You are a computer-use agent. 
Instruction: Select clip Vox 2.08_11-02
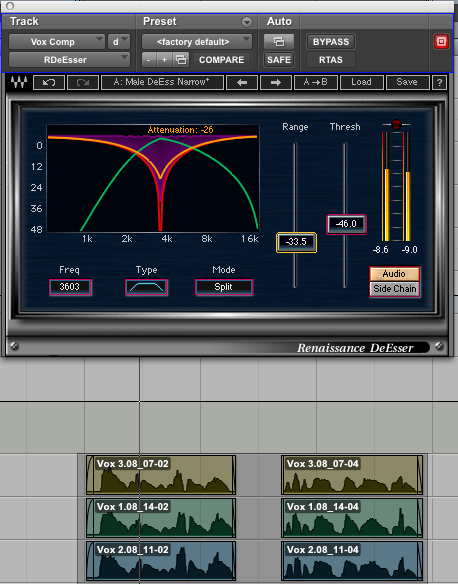[x=161, y=561]
